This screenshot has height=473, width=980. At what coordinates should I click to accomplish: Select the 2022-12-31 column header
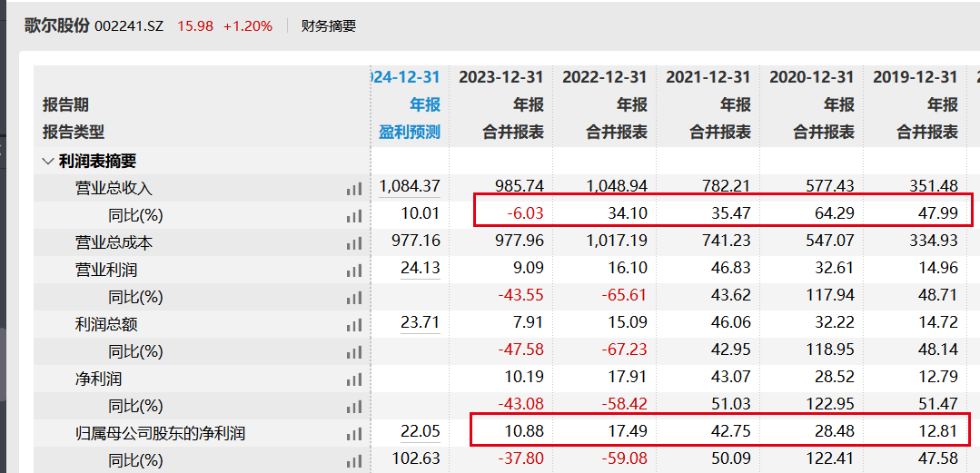coord(604,77)
